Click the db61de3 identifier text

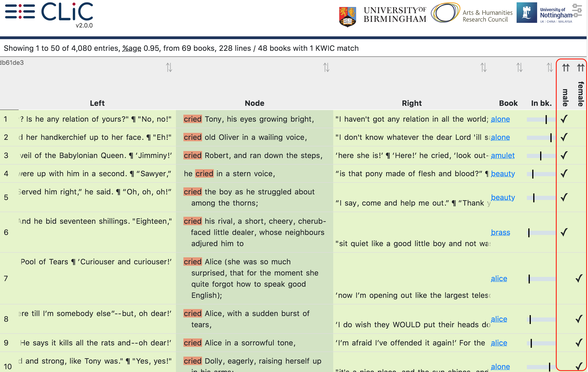tap(12, 63)
